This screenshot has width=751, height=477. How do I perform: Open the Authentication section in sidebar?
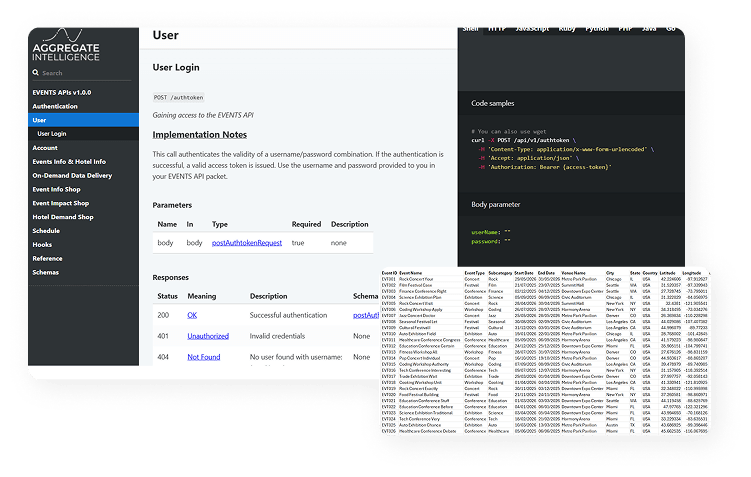tap(55, 106)
